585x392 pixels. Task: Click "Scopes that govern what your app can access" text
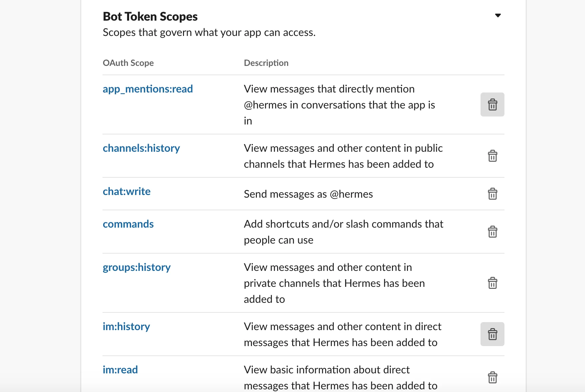click(x=209, y=32)
